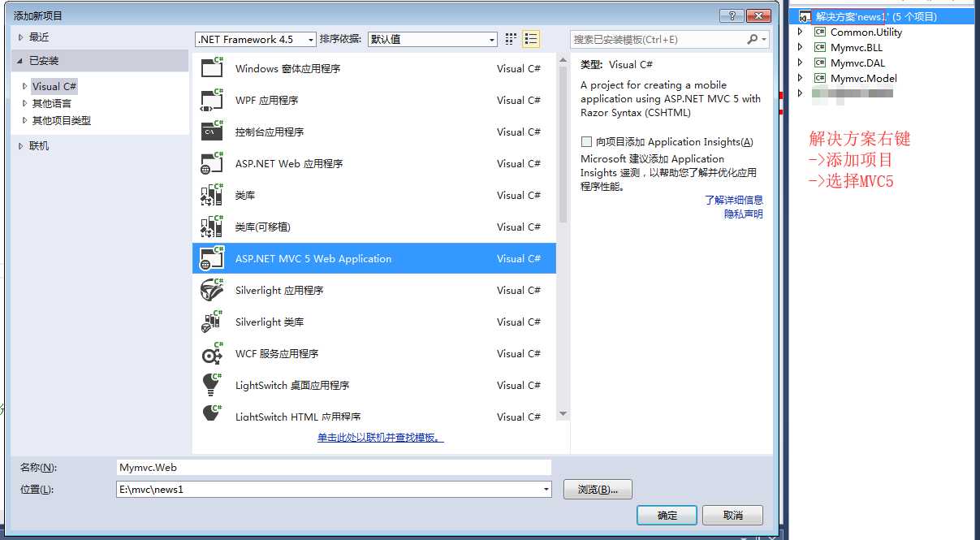
Task: Select the WCF 服务应用程序 template name
Action: coord(277,353)
